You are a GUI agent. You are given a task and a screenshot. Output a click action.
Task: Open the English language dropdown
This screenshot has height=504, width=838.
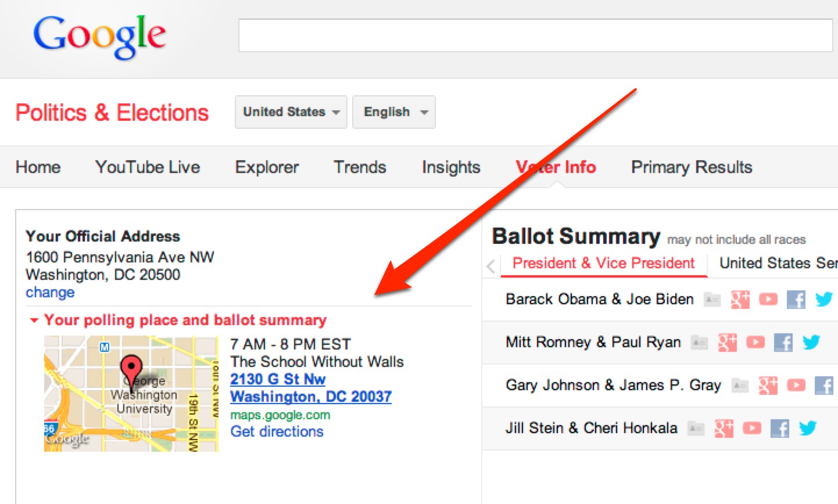click(393, 112)
